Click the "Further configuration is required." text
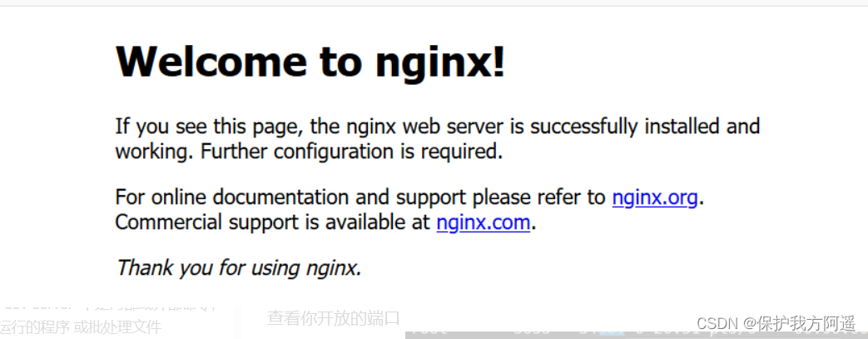Screen dimensions: 868x339 (351, 152)
